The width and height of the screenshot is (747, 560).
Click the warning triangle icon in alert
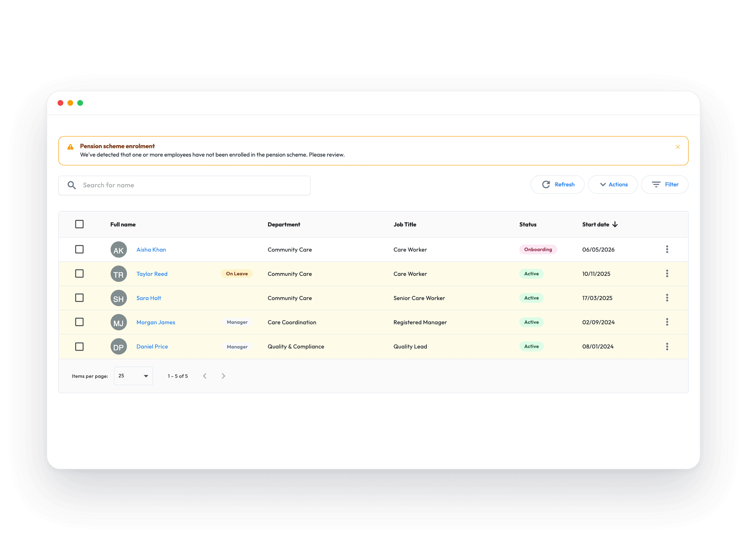click(x=70, y=147)
